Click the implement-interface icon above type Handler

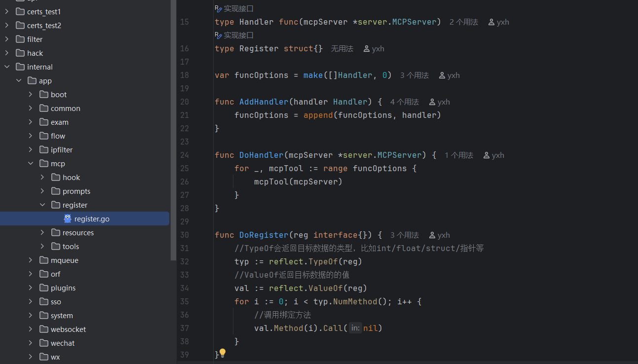coord(219,8)
